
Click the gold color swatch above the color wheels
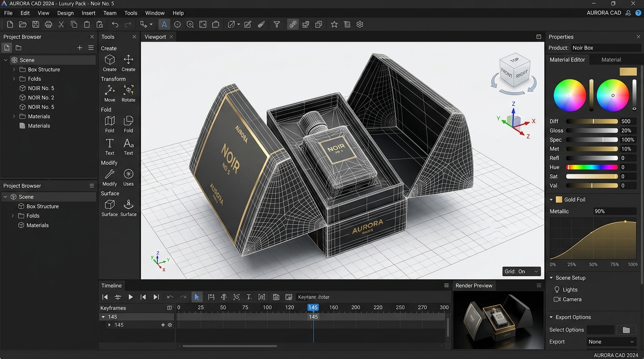(628, 72)
